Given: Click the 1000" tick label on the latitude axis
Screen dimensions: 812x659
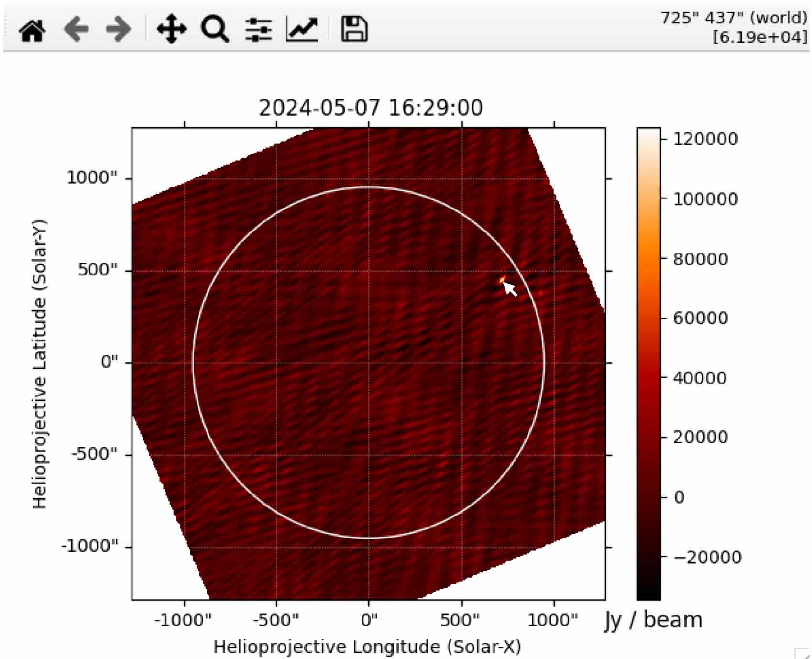Looking at the screenshot, I should tap(92, 178).
